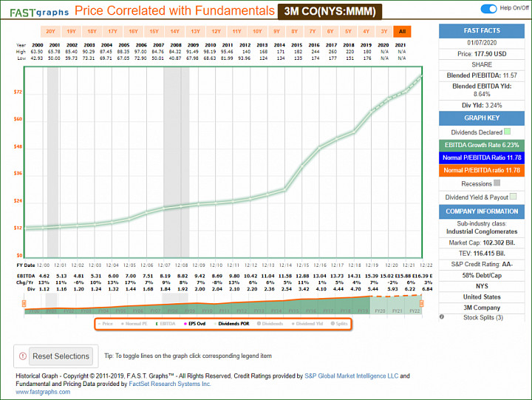Switch to the 15Y time range
The width and height of the screenshot is (532, 400).
[x=154, y=32]
